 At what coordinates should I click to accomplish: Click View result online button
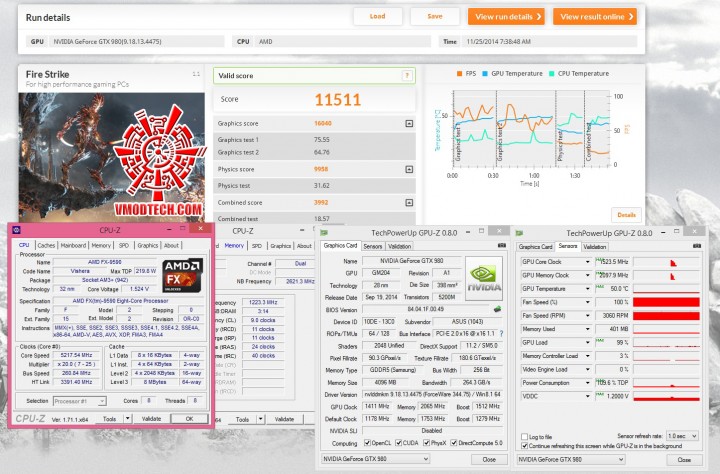(x=595, y=17)
